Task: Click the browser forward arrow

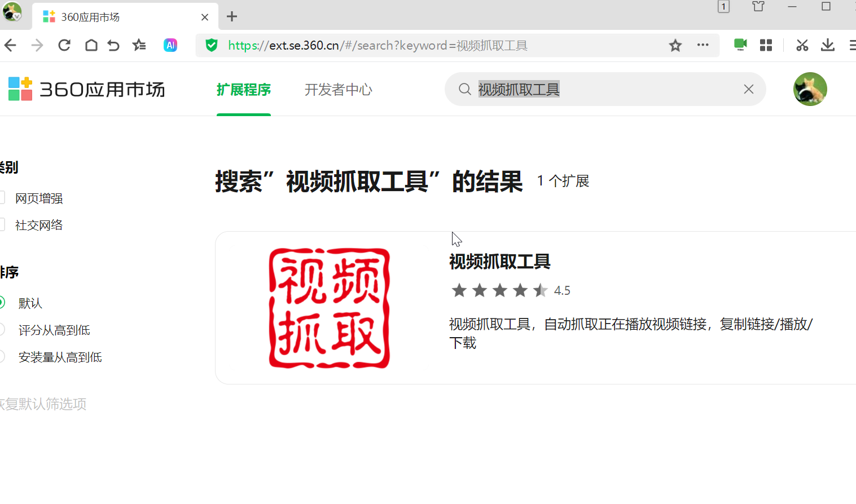Action: coord(37,45)
